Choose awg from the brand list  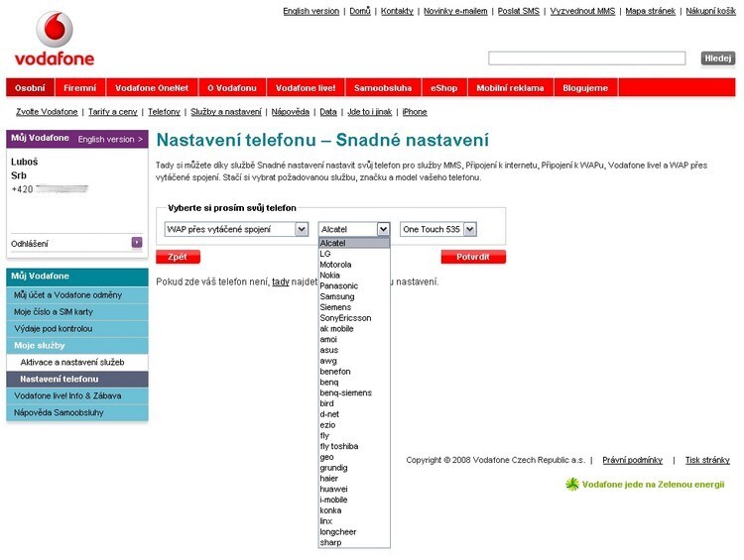pos(354,361)
